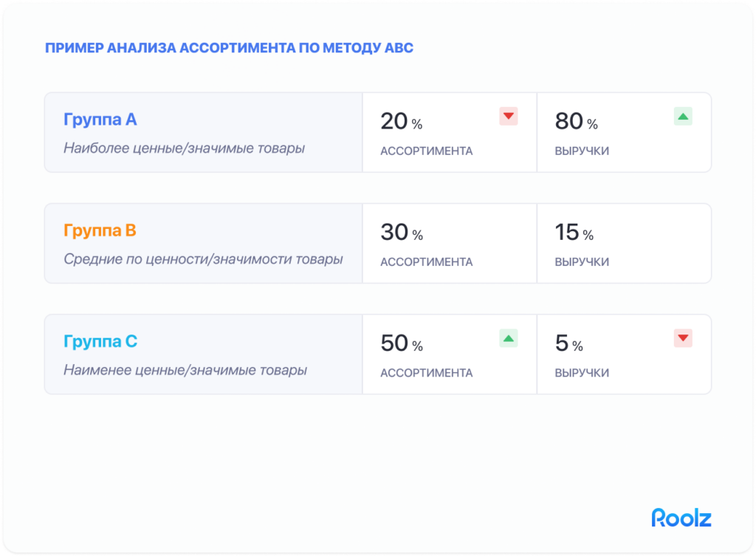Screen dimensions: 756x556
Task: Click the red down arrow in Group A assortment
Action: click(x=509, y=117)
